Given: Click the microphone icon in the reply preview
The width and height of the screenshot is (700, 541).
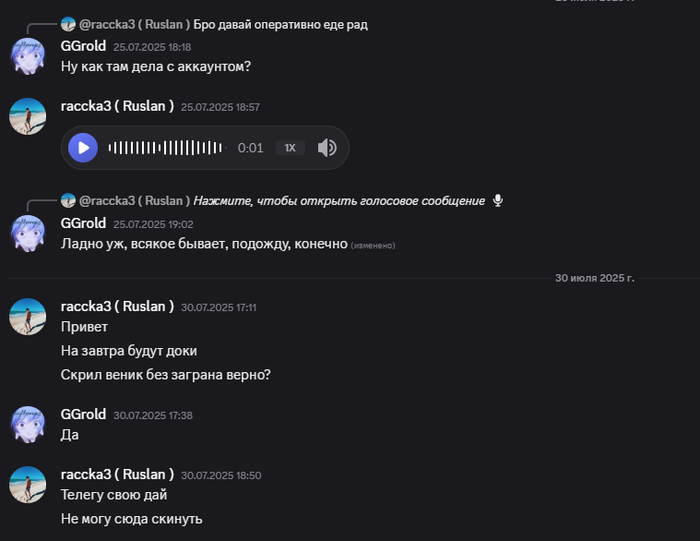Looking at the screenshot, I should pyautogui.click(x=498, y=200).
